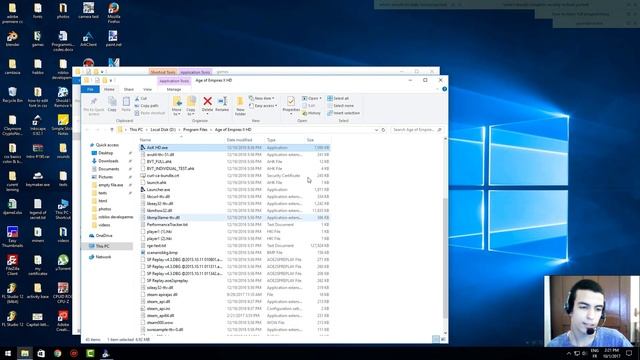The height and width of the screenshot is (360, 640).
Task: Open the File tab
Action: pyautogui.click(x=90, y=89)
